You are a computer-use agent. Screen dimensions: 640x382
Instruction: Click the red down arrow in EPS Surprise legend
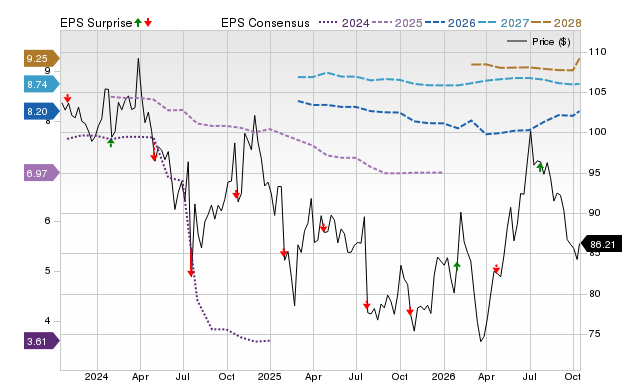click(x=148, y=22)
